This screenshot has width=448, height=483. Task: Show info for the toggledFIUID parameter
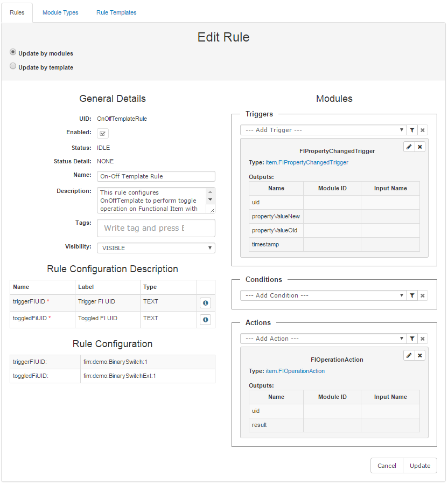205,319
